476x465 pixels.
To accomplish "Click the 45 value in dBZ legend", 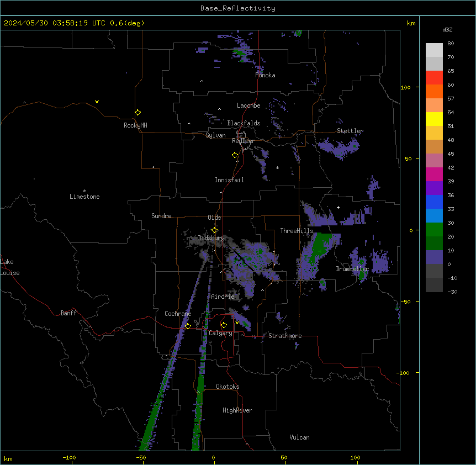I will coord(451,154).
